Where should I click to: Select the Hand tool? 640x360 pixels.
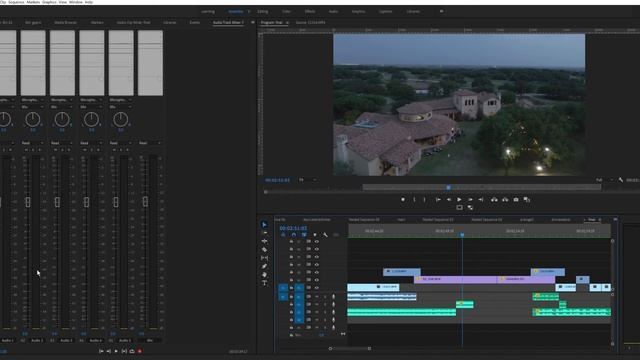[264, 275]
